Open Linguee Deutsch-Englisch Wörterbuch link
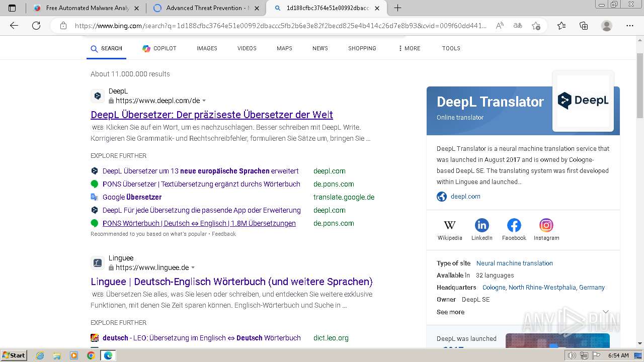This screenshot has width=644, height=362. (x=231, y=282)
